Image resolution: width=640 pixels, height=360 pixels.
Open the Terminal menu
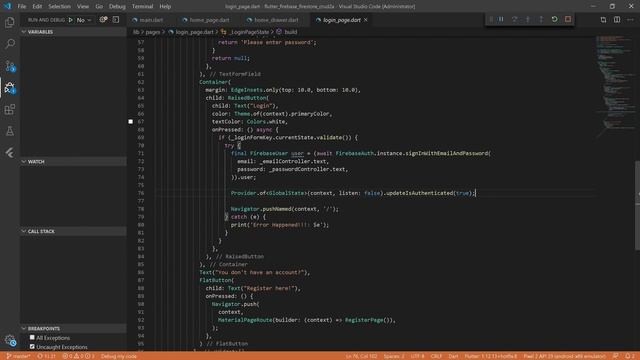click(142, 6)
